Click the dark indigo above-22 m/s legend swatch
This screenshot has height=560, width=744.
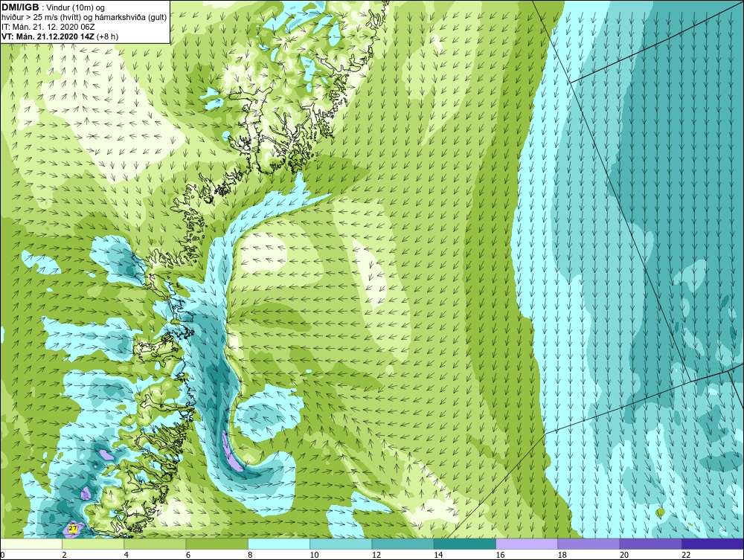(712, 544)
